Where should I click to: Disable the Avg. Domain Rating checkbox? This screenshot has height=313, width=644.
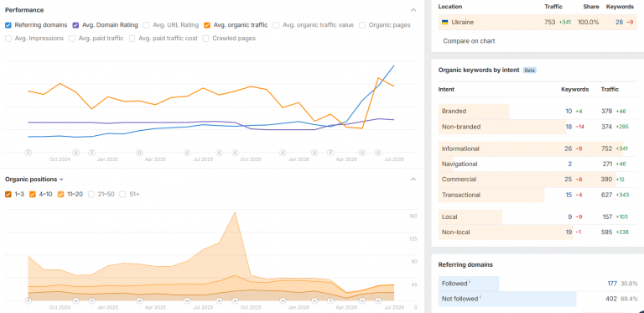[x=75, y=25]
